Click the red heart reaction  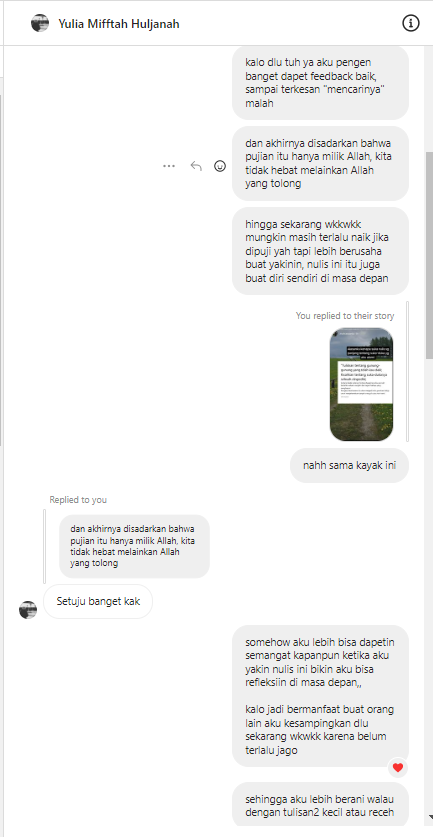[x=397, y=768]
